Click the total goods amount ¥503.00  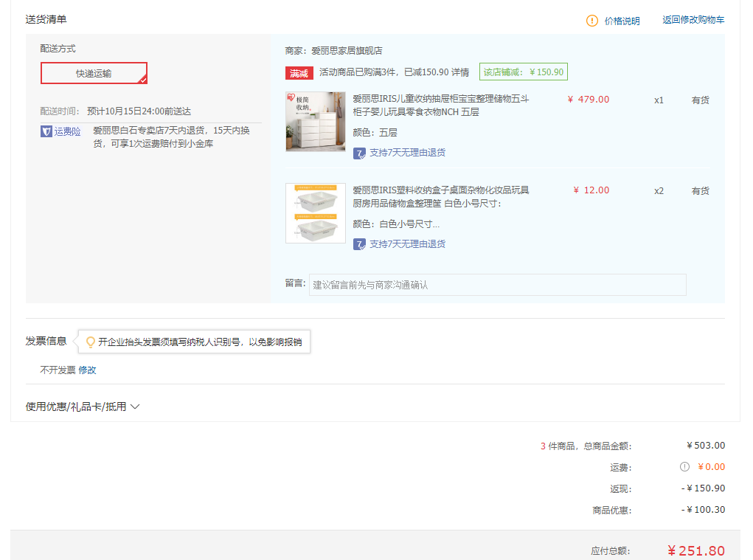706,445
